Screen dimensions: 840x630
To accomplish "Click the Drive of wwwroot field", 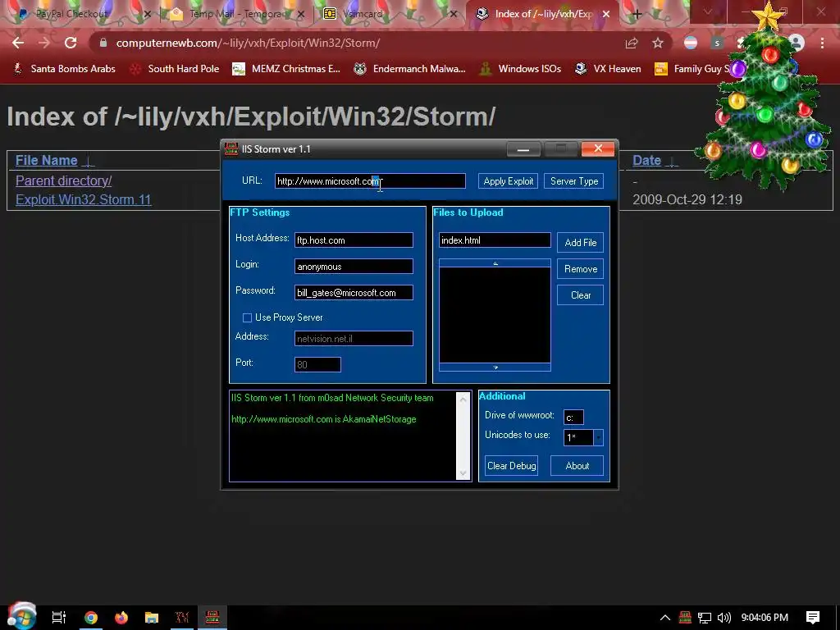I will click(x=573, y=418).
